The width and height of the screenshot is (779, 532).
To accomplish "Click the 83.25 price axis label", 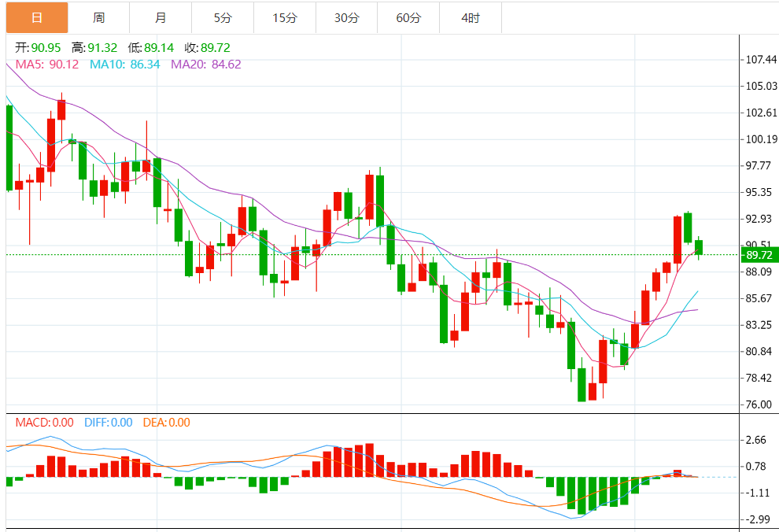I will (x=758, y=325).
